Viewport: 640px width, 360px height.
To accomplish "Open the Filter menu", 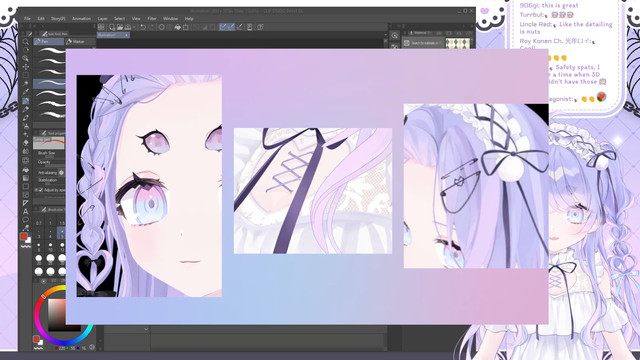I will pos(152,19).
